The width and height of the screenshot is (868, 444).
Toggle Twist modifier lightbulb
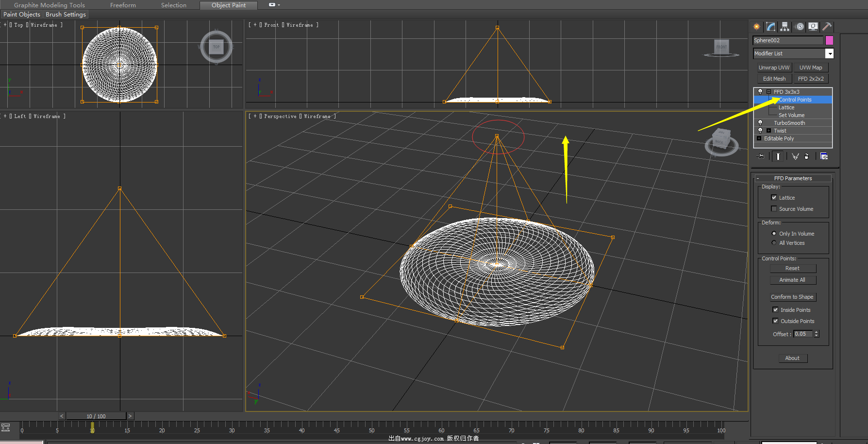(760, 131)
